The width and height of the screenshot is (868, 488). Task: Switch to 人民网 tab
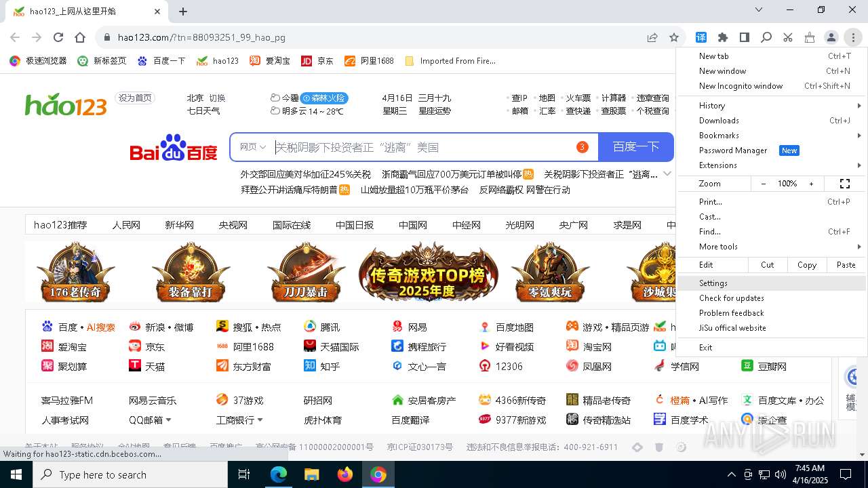tap(126, 225)
